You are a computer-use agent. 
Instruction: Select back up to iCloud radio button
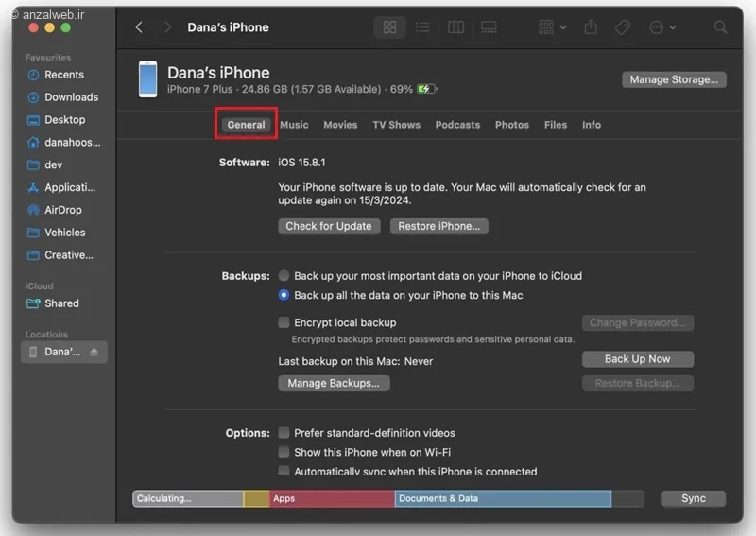pyautogui.click(x=283, y=275)
